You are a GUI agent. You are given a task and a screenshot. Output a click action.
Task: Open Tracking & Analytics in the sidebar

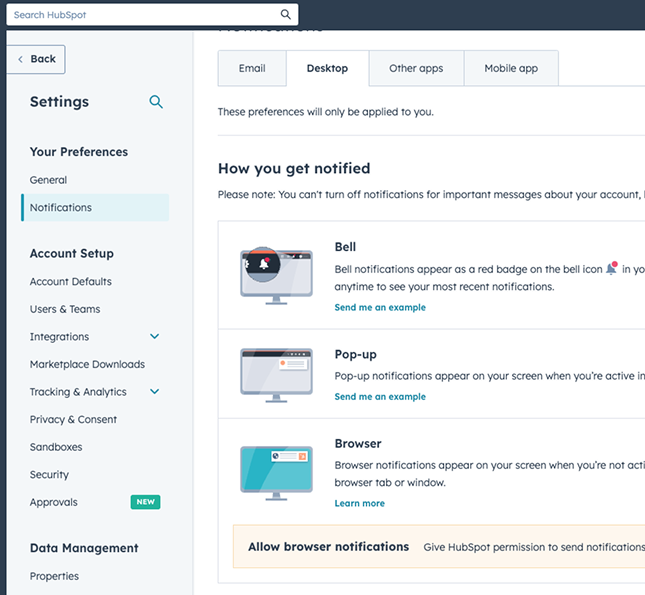(x=78, y=392)
